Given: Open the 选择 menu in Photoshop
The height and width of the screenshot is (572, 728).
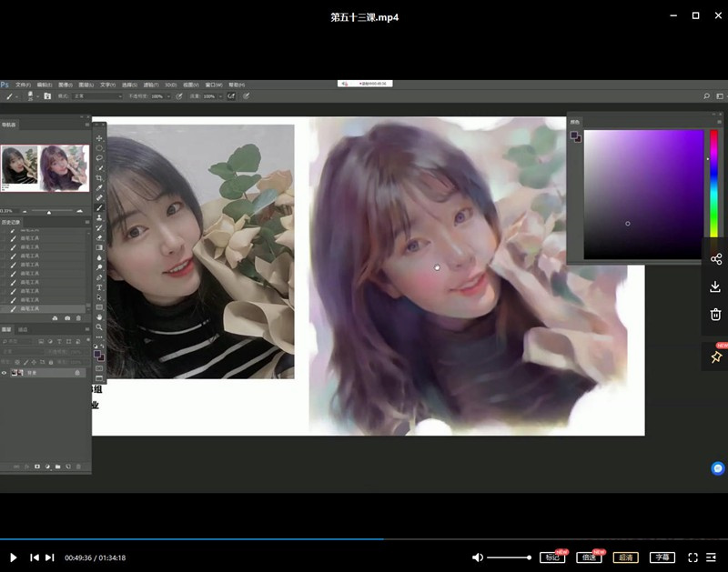Looking at the screenshot, I should [x=128, y=85].
